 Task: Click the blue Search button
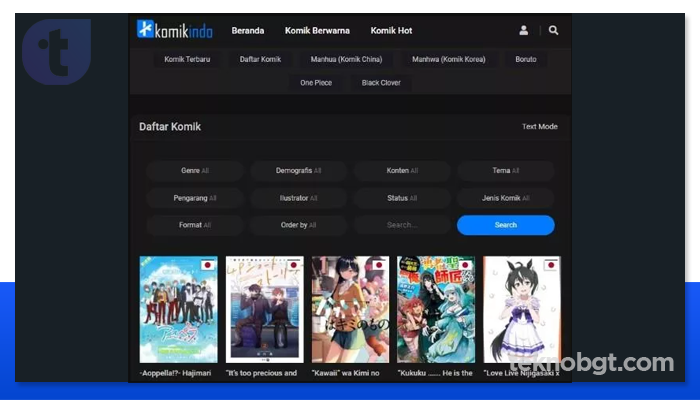(506, 225)
